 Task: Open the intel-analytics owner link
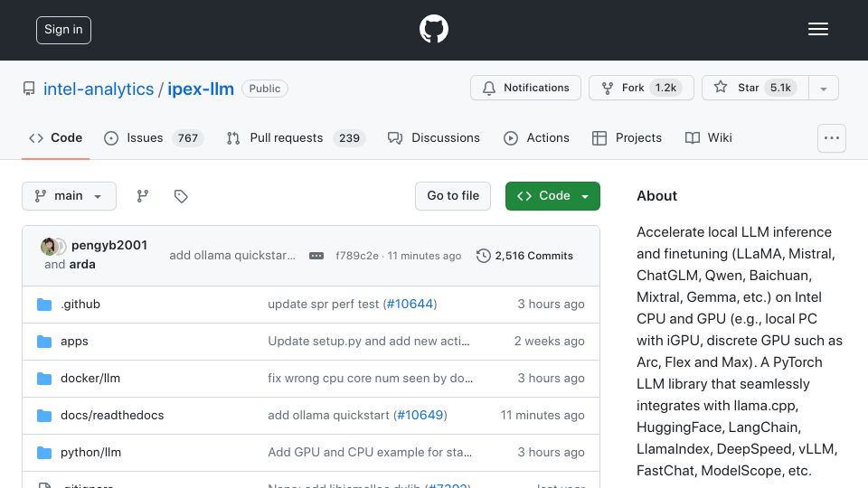tap(99, 89)
